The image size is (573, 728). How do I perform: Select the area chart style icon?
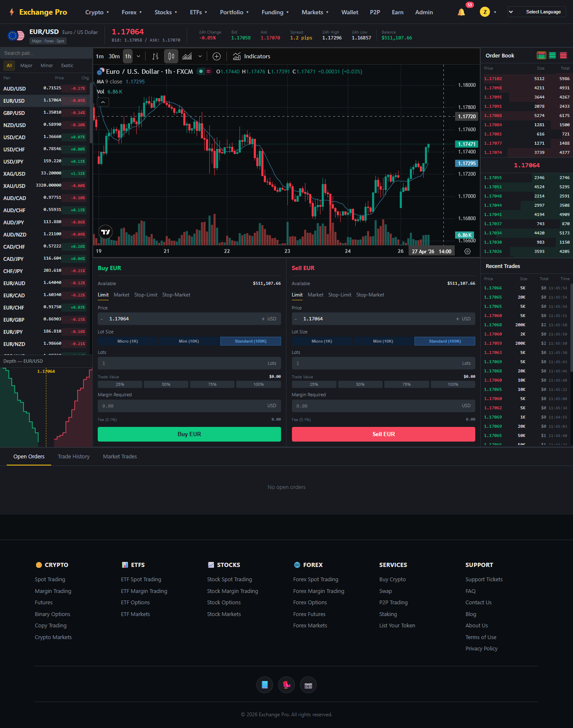(x=187, y=56)
